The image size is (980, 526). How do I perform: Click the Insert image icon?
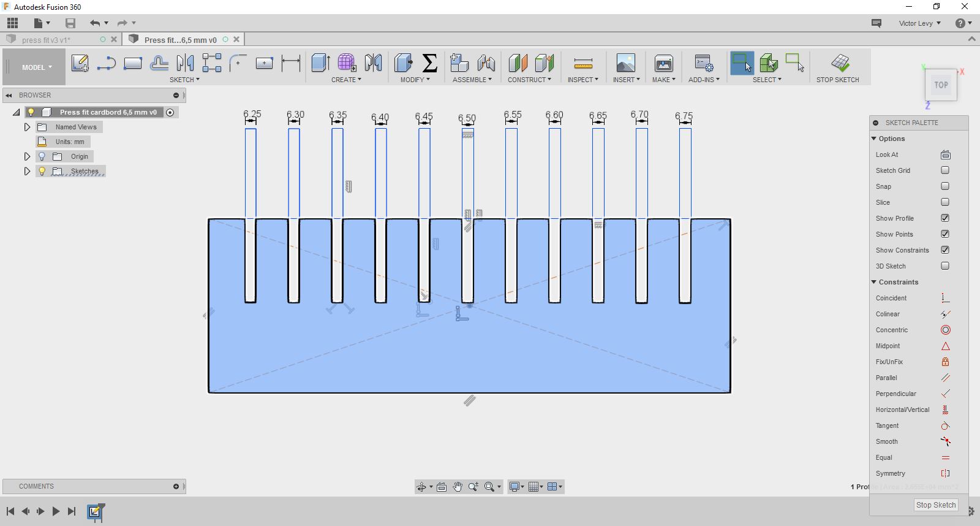click(x=625, y=63)
